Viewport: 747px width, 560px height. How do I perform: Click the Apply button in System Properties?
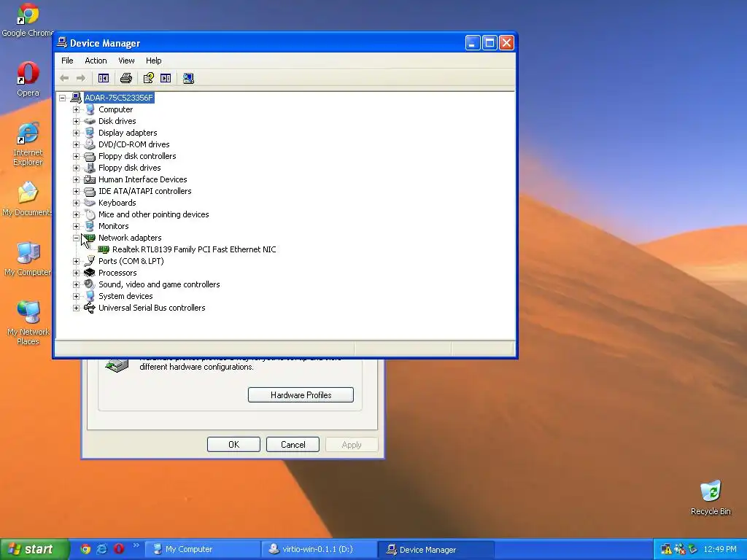352,444
